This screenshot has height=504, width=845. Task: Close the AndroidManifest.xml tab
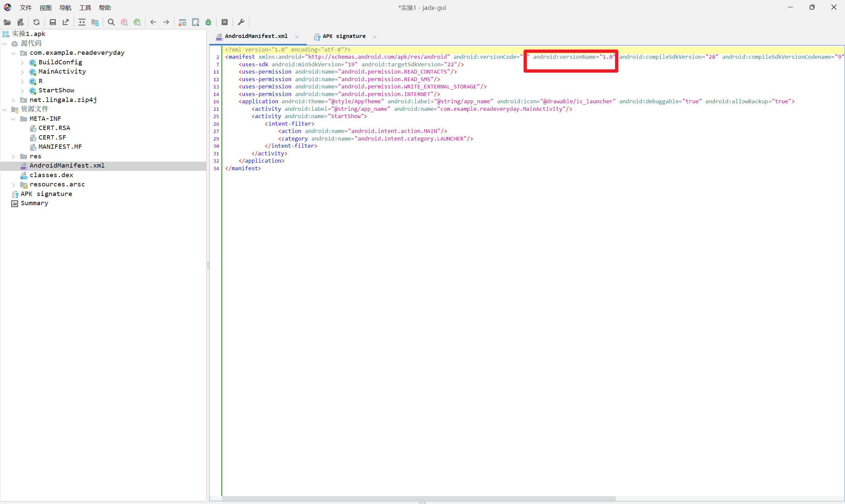point(297,37)
